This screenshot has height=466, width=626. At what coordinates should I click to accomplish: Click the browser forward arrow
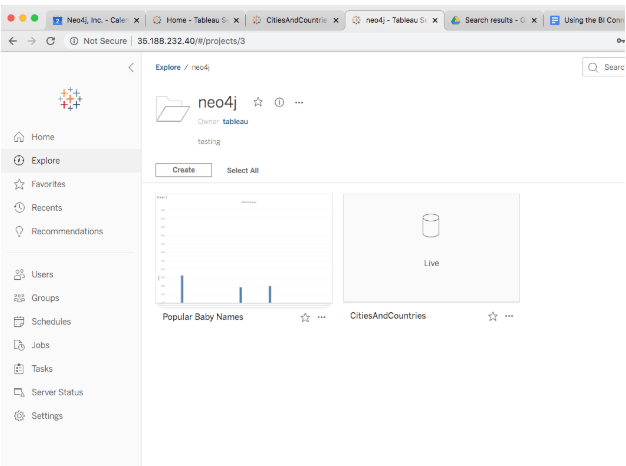pyautogui.click(x=32, y=41)
